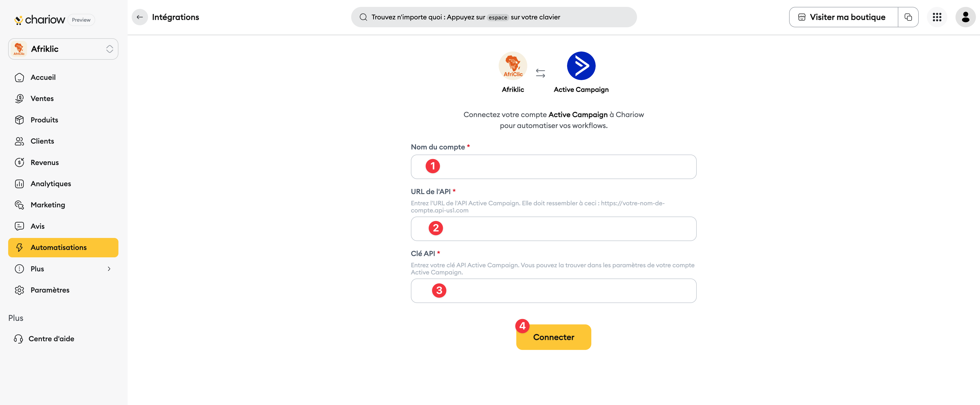Click the Afriklic caption under logo
Screen dimensions: 980x405
point(513,89)
